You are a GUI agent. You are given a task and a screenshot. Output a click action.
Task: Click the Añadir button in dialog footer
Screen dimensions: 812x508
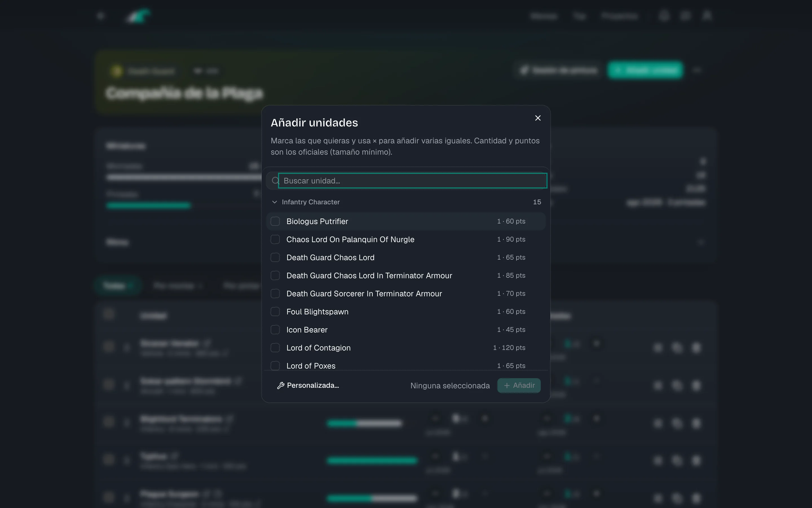519,385
